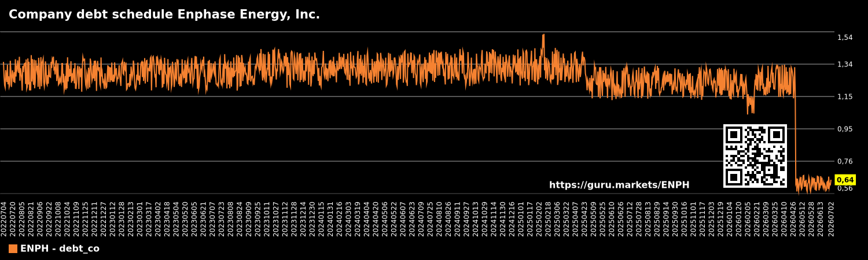Click x-axis date label 20260613
868x260 pixels.
821,219
